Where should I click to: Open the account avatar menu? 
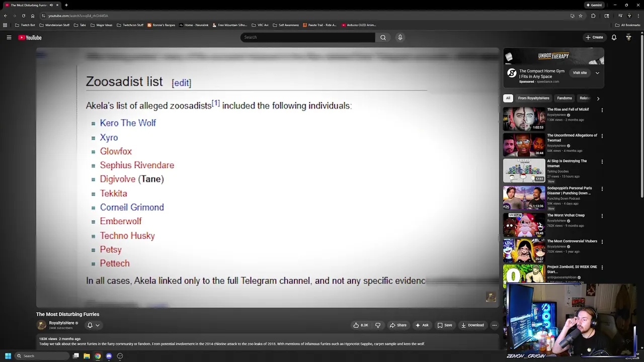[x=628, y=37]
